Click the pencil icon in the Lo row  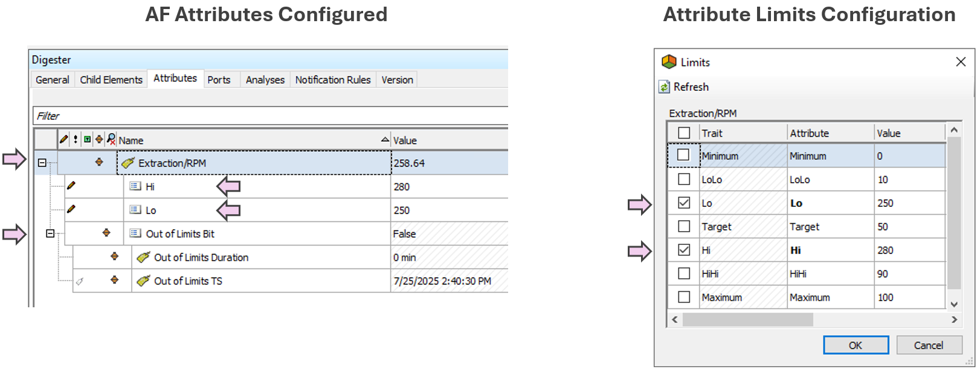click(x=71, y=209)
